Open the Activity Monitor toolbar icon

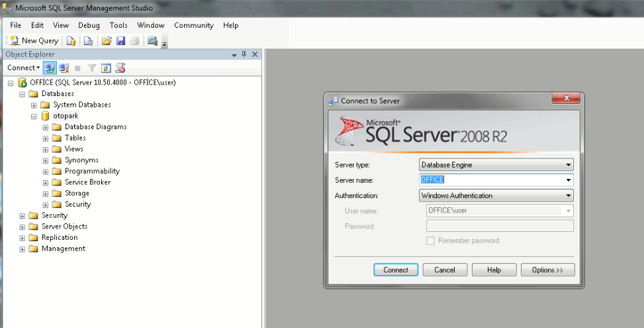(153, 41)
